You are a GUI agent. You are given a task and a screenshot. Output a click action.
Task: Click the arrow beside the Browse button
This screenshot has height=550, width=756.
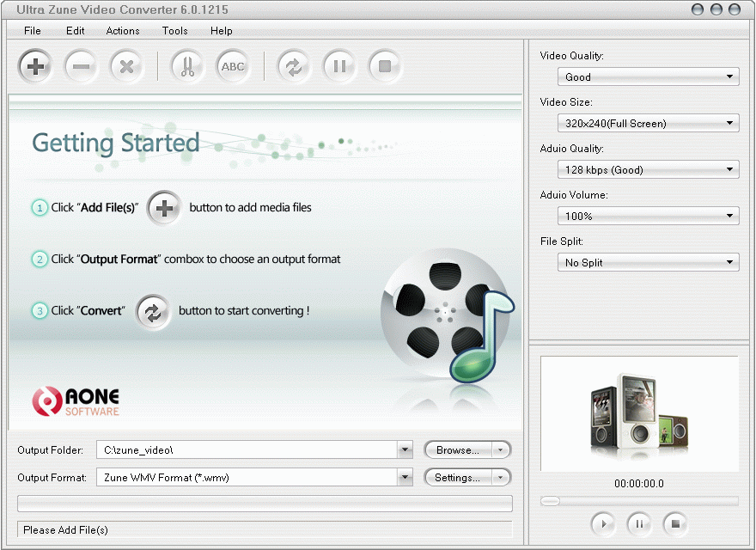coord(501,449)
